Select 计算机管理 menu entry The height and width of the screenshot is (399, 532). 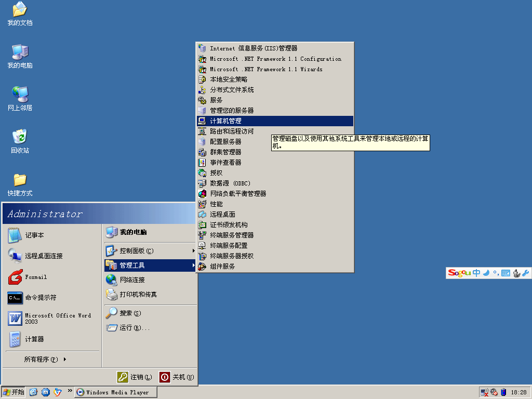click(231, 121)
